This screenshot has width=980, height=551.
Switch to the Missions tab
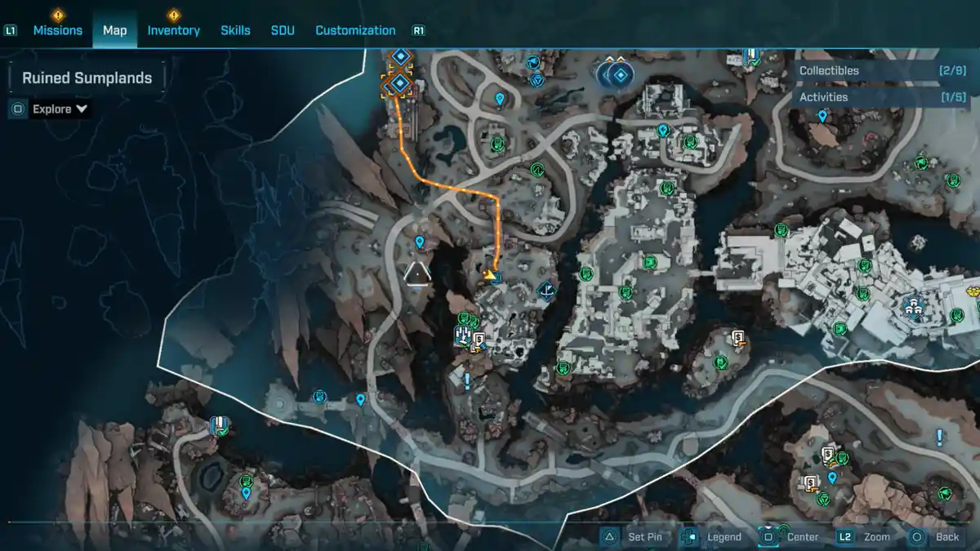pos(57,30)
